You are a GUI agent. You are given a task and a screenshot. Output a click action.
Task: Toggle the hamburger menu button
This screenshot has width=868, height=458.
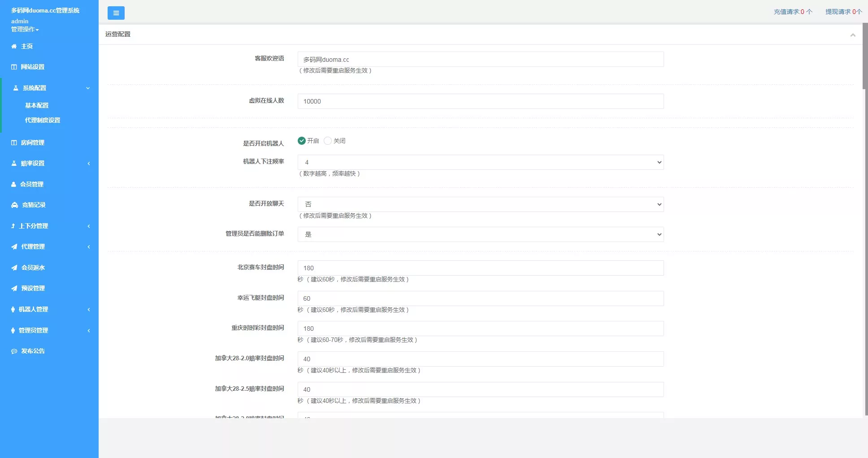116,13
